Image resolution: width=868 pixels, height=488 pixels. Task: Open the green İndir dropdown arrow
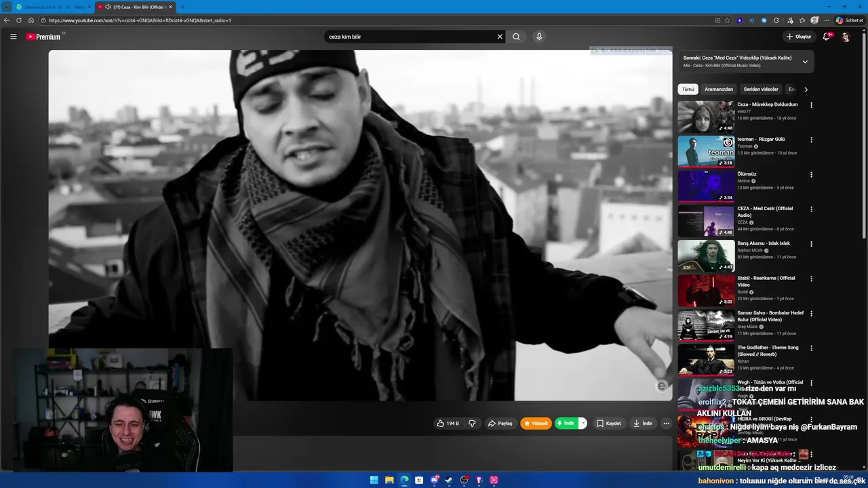click(582, 423)
